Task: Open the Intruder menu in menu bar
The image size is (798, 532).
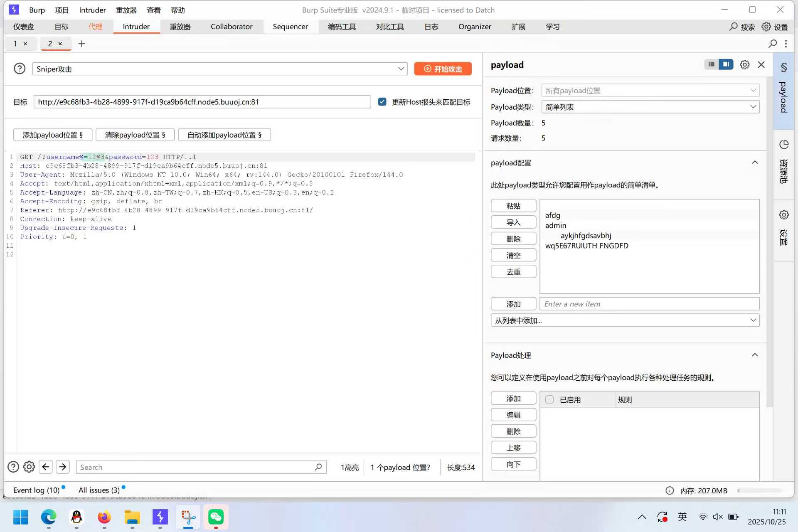Action: [x=92, y=10]
